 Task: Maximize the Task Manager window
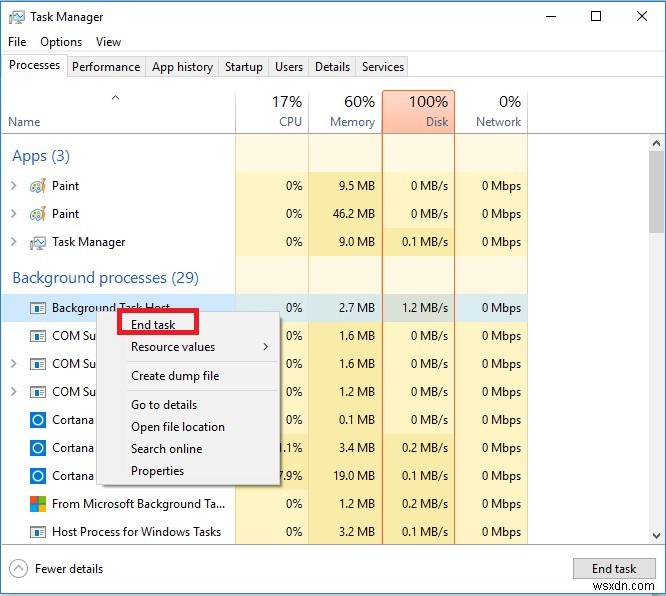click(596, 17)
